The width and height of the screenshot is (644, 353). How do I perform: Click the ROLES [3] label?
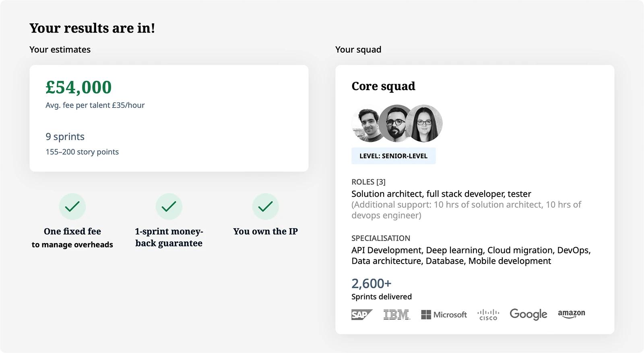pos(369,182)
